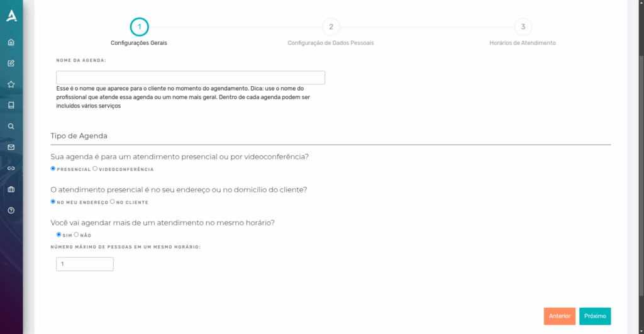Focus the número máximo de pessoas field
644x334 pixels.
85,264
